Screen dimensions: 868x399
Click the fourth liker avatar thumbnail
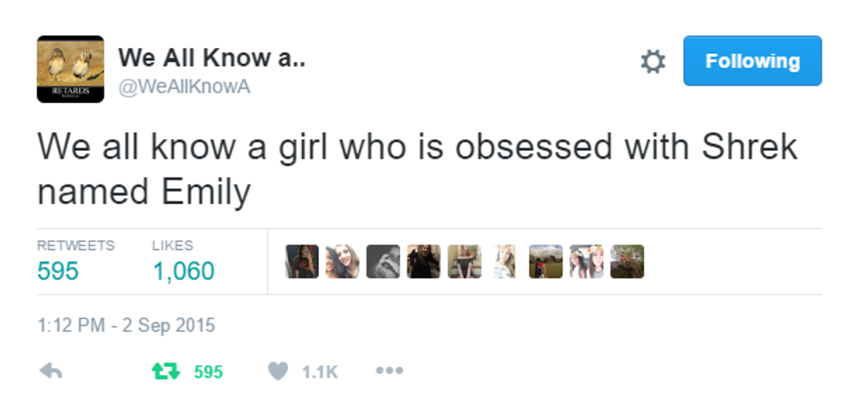(x=423, y=262)
